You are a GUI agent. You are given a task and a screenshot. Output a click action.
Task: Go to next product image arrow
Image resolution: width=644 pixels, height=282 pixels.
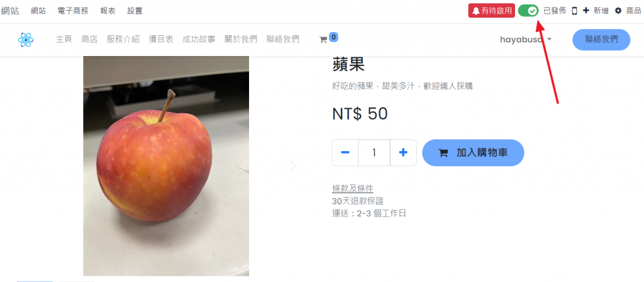point(292,166)
